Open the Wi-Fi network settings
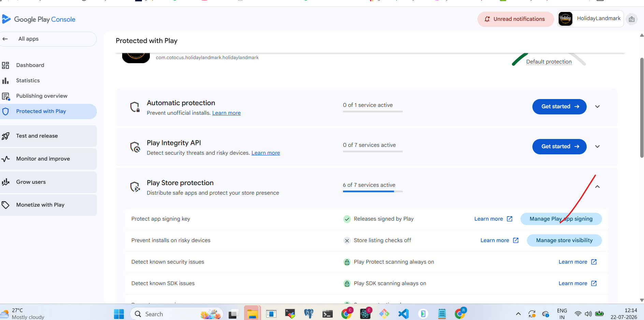The height and width of the screenshot is (320, 644). 578,314
